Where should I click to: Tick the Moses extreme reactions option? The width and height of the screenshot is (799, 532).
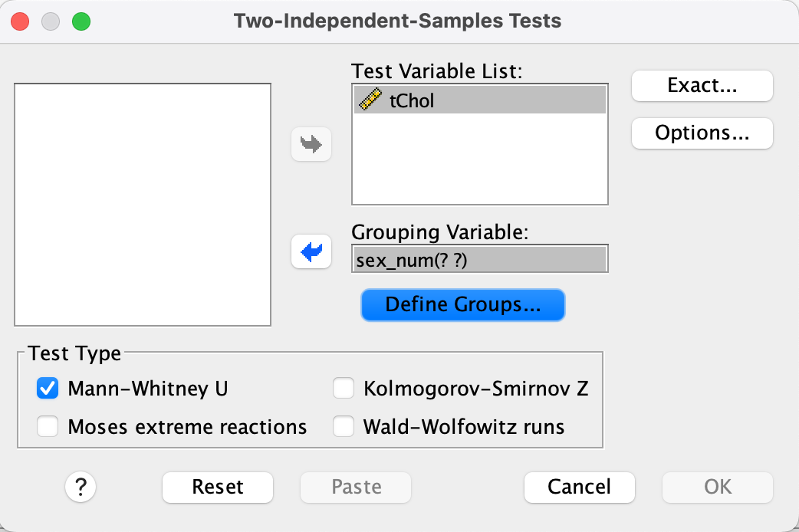pyautogui.click(x=48, y=426)
